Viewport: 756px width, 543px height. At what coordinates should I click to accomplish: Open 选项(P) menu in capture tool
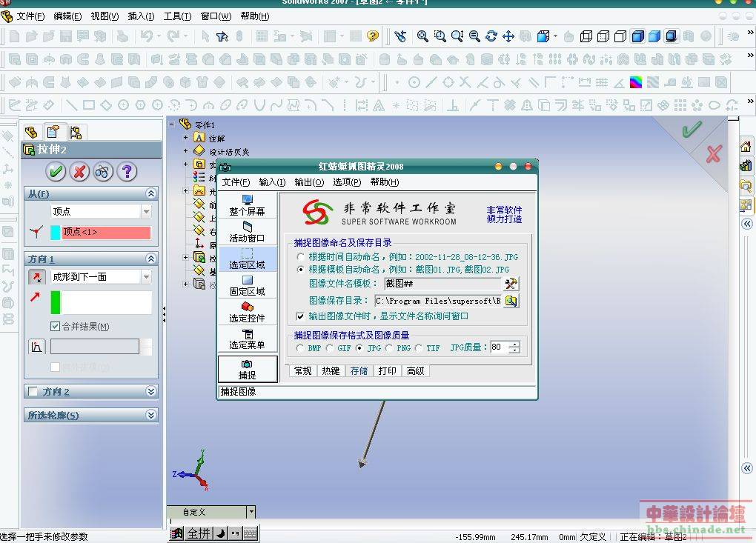pos(347,182)
